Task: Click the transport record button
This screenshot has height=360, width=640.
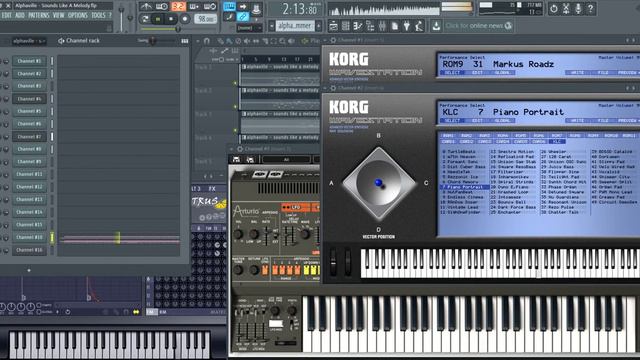Action: pos(185,19)
